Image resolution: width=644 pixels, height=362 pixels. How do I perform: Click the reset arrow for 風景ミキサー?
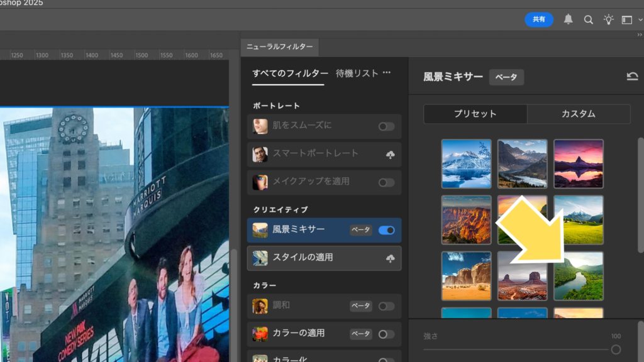pos(632,77)
